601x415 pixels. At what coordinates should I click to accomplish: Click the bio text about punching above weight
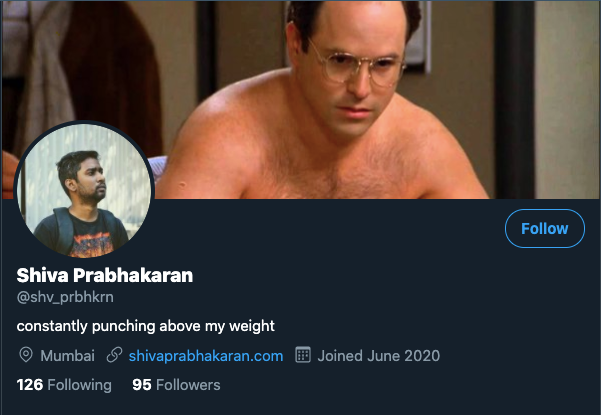[146, 326]
